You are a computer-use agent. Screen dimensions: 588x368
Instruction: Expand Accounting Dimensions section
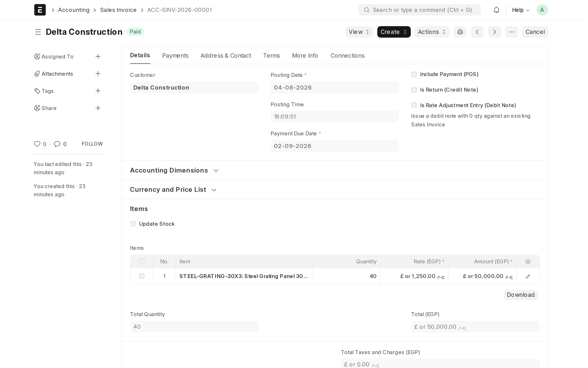tap(174, 170)
